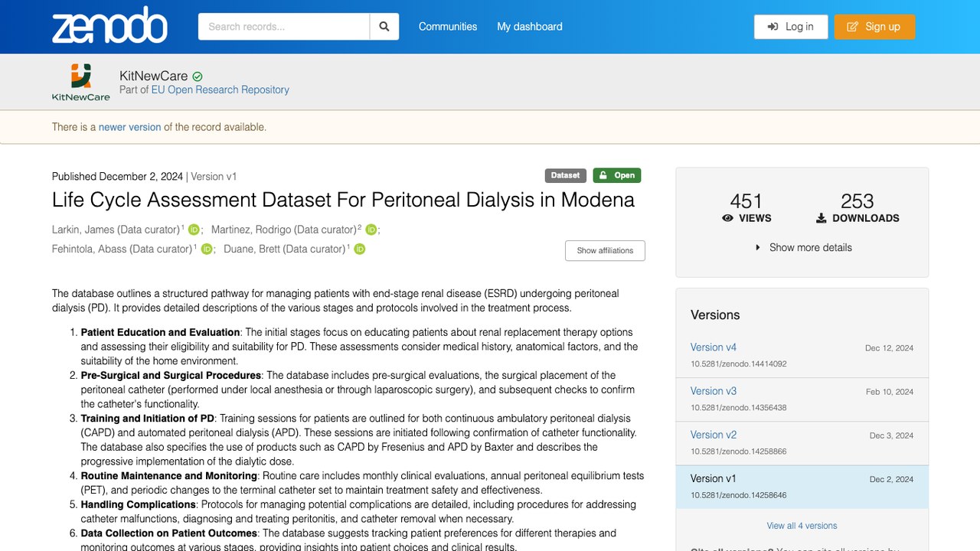Screen dimensions: 980x551
Task: Click the search magnifier button
Action: point(384,27)
